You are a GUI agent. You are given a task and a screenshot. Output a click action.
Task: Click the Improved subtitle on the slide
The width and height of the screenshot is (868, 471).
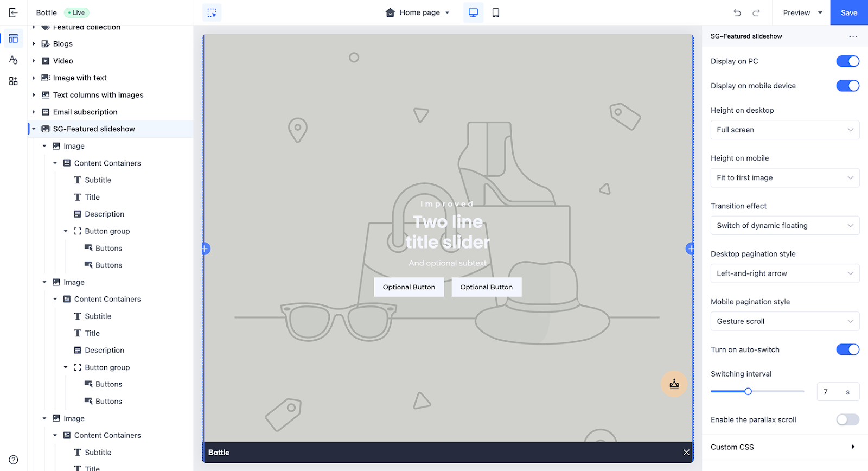click(447, 204)
